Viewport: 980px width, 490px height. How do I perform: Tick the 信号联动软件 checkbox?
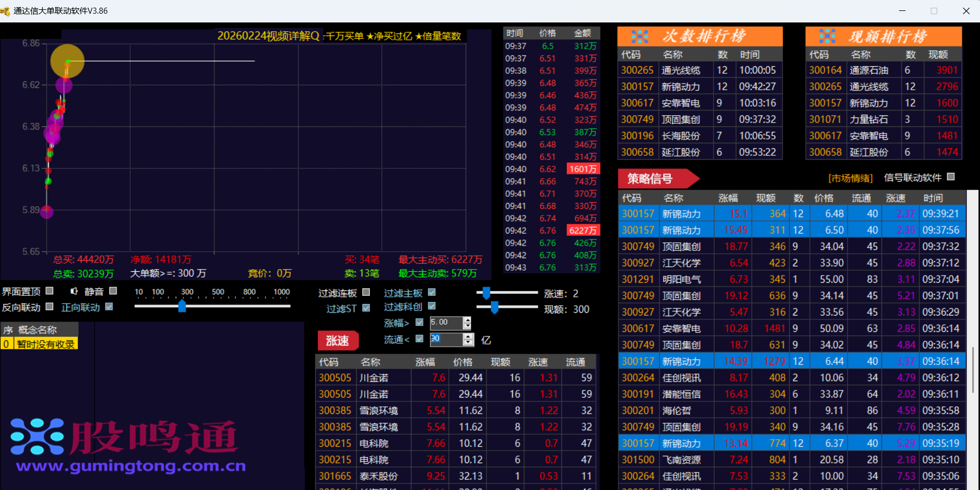tap(951, 177)
